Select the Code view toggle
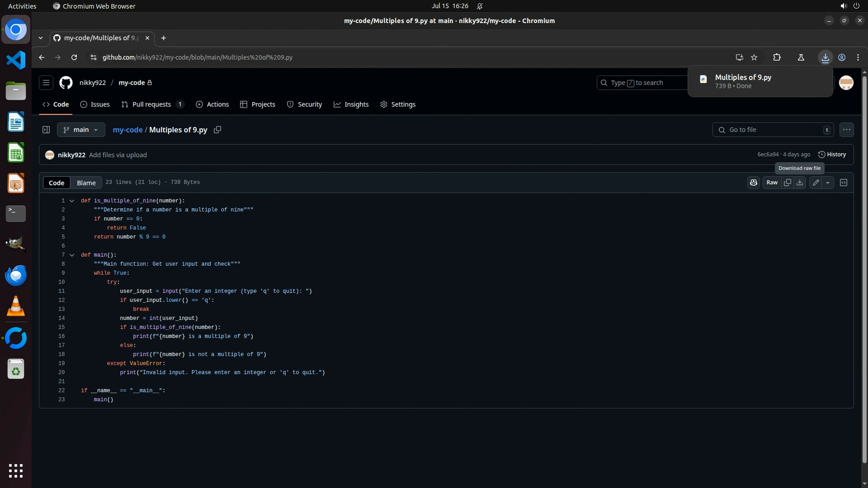 tap(57, 183)
